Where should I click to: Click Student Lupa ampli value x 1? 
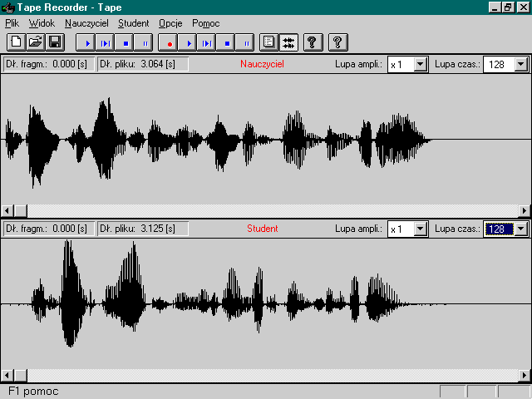coord(401,229)
